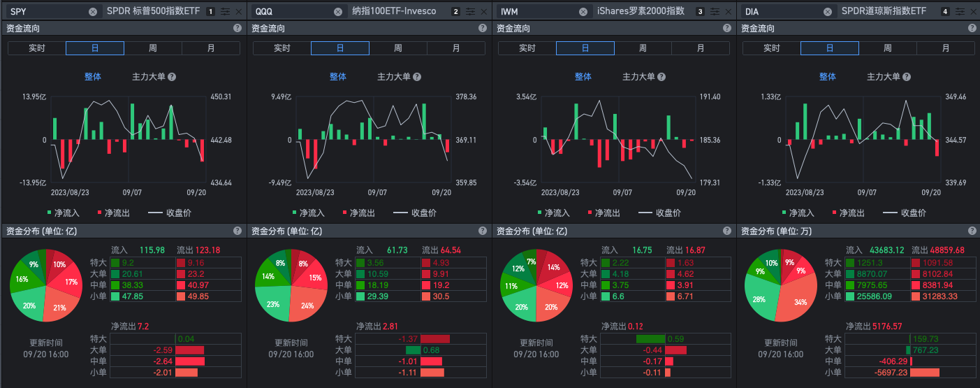The height and width of the screenshot is (388, 980).
Task: Switch SPY panel to 周 period
Action: click(x=152, y=48)
